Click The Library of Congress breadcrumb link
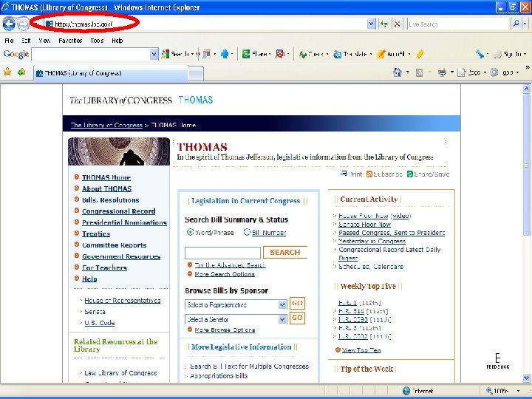532x399 pixels. tap(106, 125)
